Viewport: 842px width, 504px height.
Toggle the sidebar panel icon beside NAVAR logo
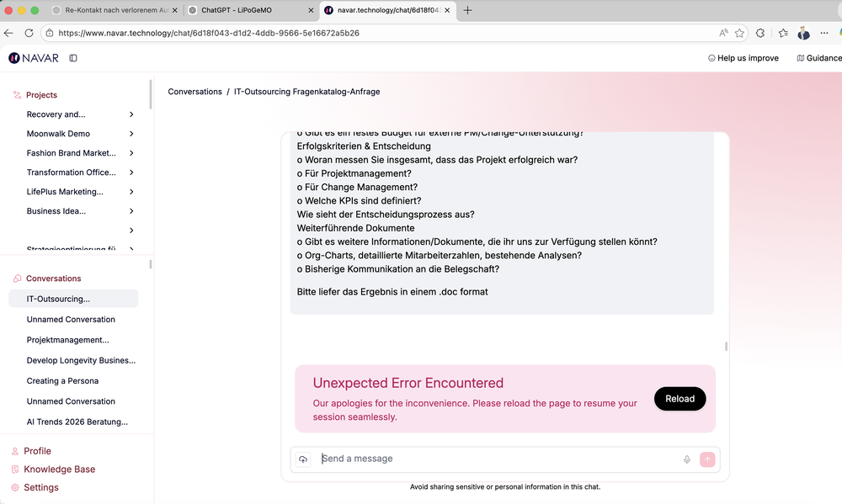(x=73, y=58)
